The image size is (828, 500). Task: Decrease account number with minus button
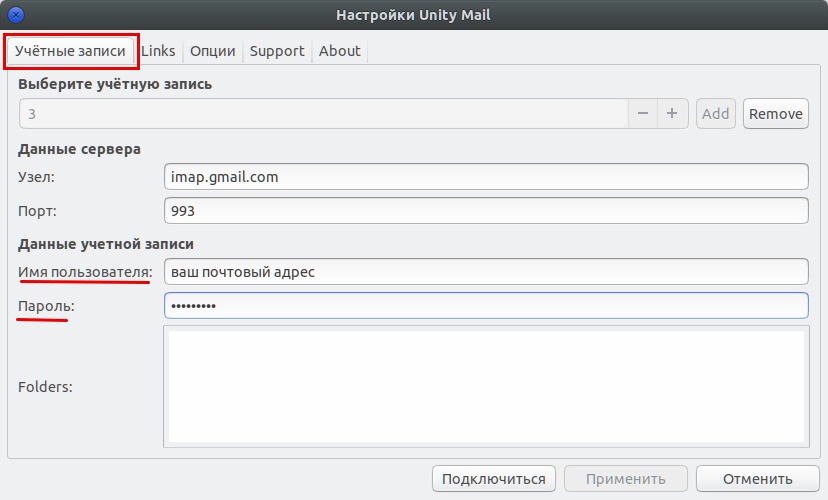[x=643, y=114]
